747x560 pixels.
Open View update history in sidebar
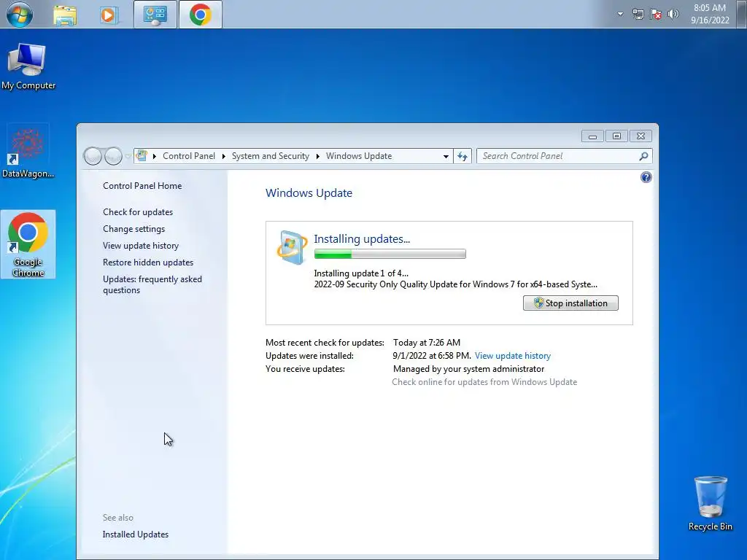click(141, 246)
